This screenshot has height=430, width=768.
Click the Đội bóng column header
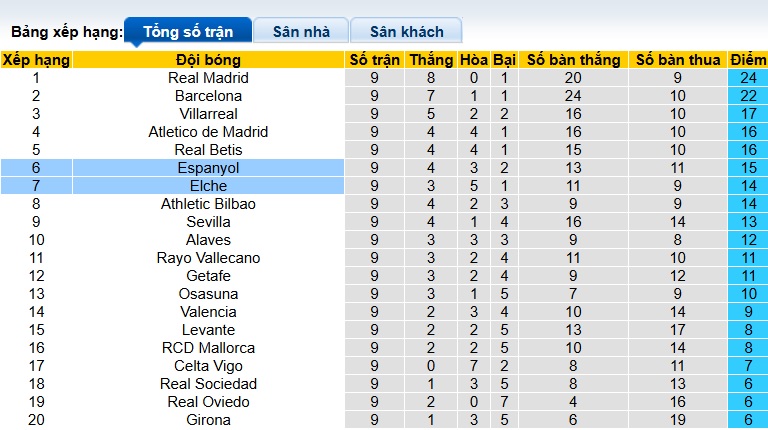tap(208, 60)
